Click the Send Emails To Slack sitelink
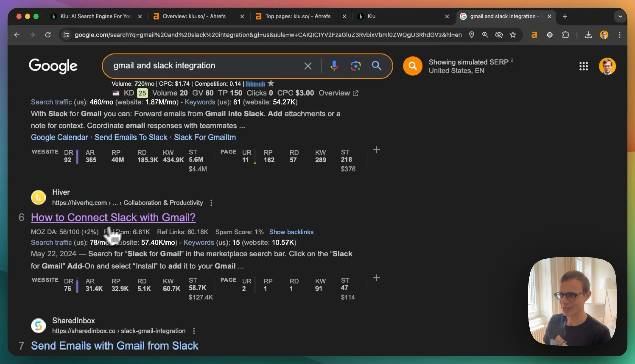 click(x=131, y=137)
